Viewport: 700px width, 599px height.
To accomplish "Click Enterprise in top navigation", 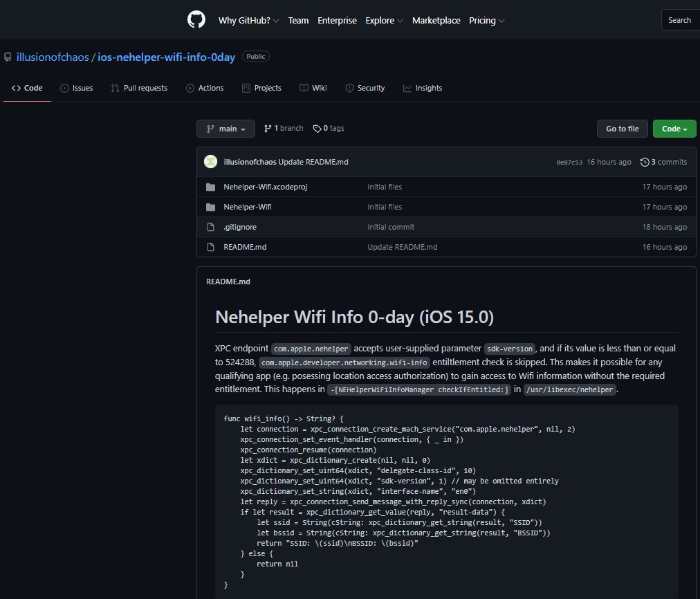I will coord(337,21).
